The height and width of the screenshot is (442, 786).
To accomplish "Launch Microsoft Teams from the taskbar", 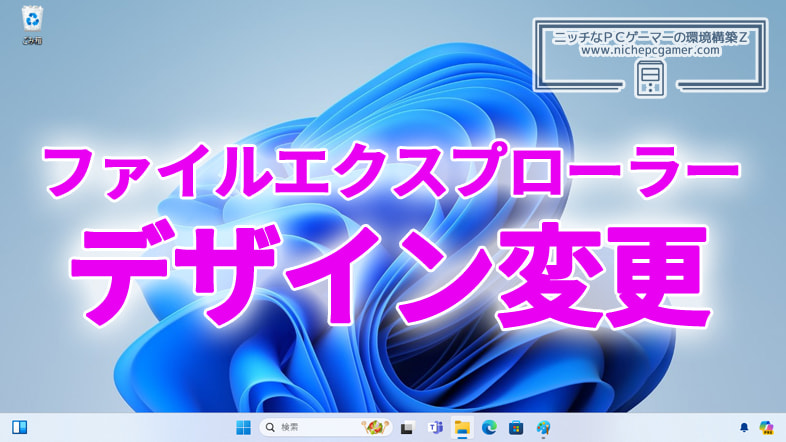I will coord(435,427).
